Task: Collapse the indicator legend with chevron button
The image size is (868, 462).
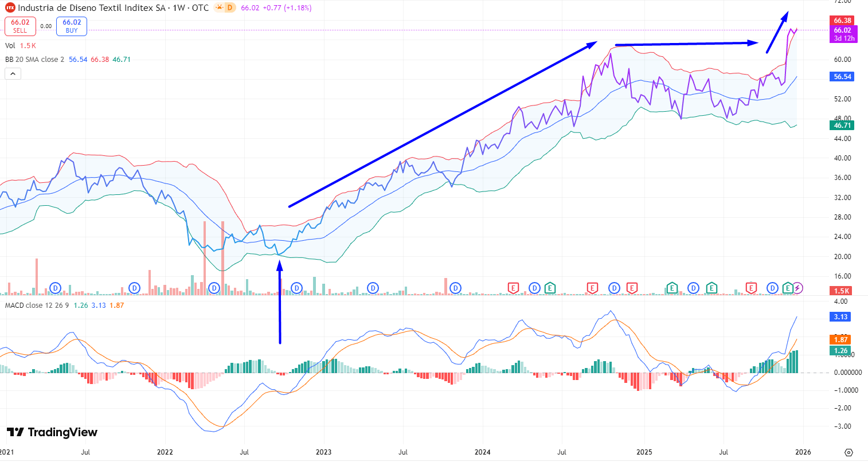Action: click(13, 74)
